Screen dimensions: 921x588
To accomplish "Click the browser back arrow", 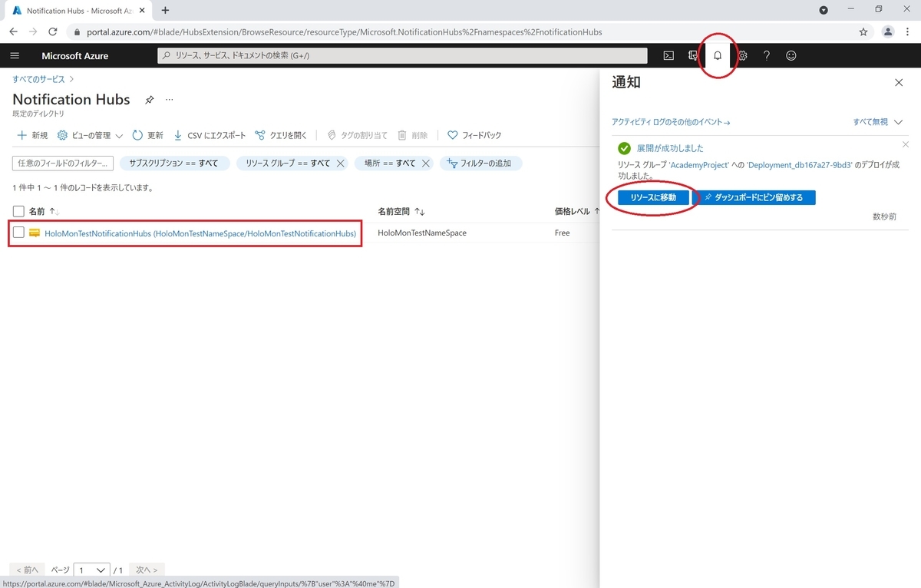I will coord(13,32).
